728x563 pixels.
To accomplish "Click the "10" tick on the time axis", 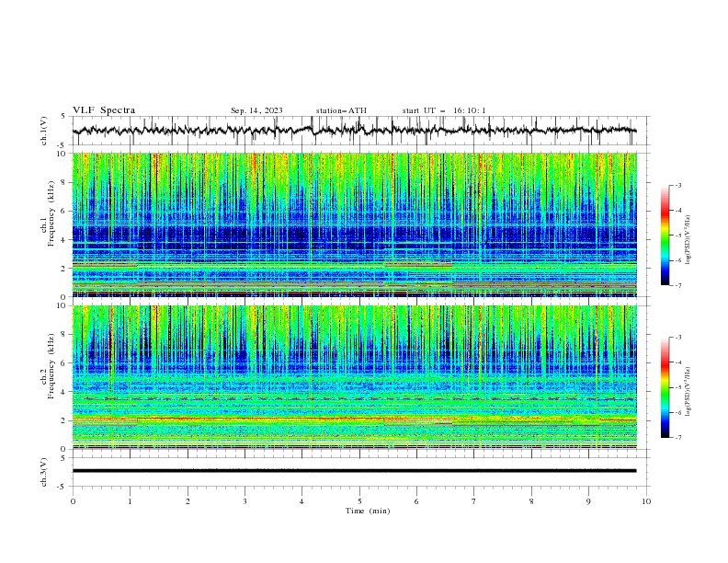I will coord(646,501).
